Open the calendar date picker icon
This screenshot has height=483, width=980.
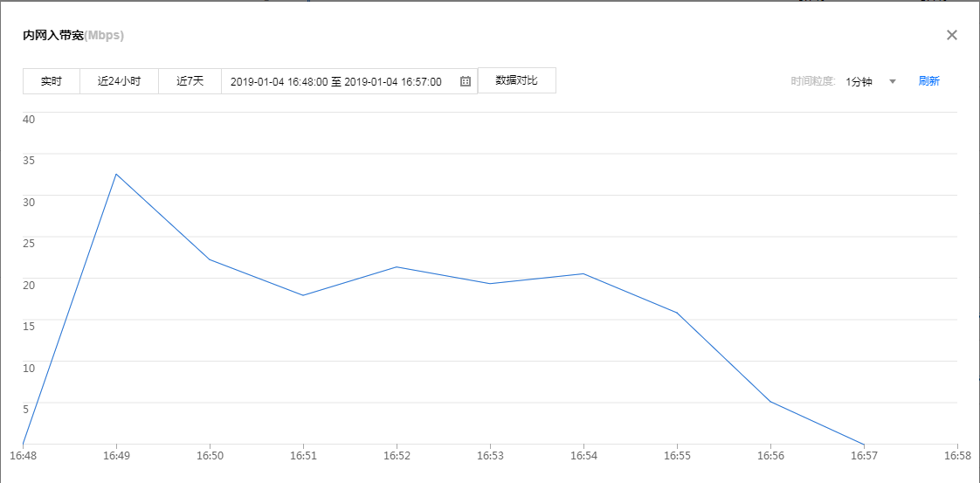[466, 81]
